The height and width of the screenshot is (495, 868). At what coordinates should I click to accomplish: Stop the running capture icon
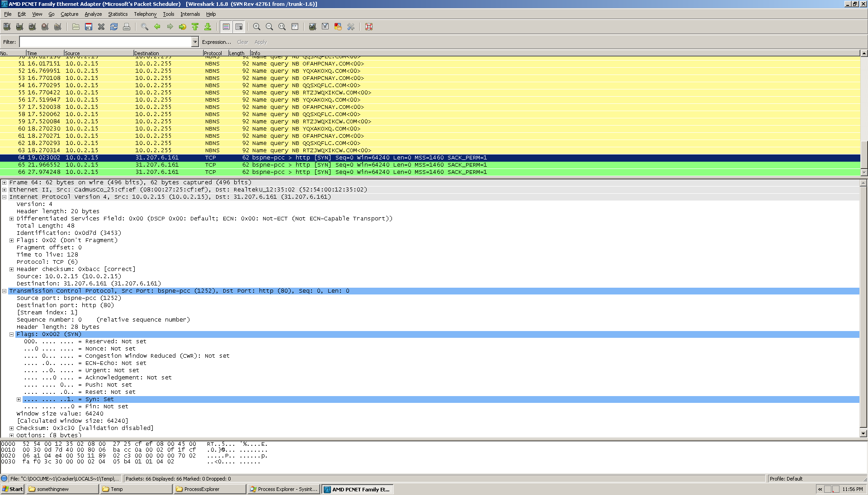coord(45,27)
